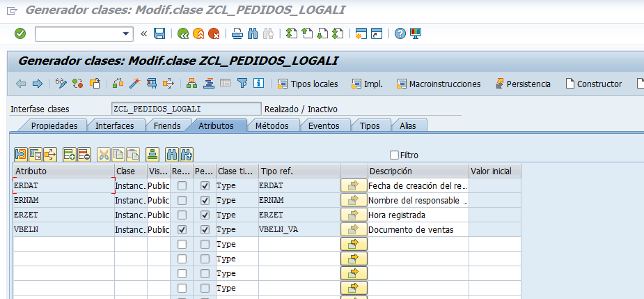Show object list hierarchy icon
644x299 pixels.
(191, 84)
